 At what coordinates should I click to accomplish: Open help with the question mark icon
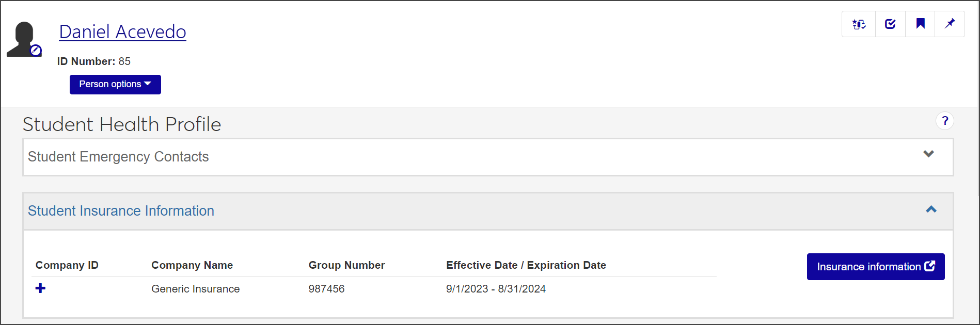(944, 121)
